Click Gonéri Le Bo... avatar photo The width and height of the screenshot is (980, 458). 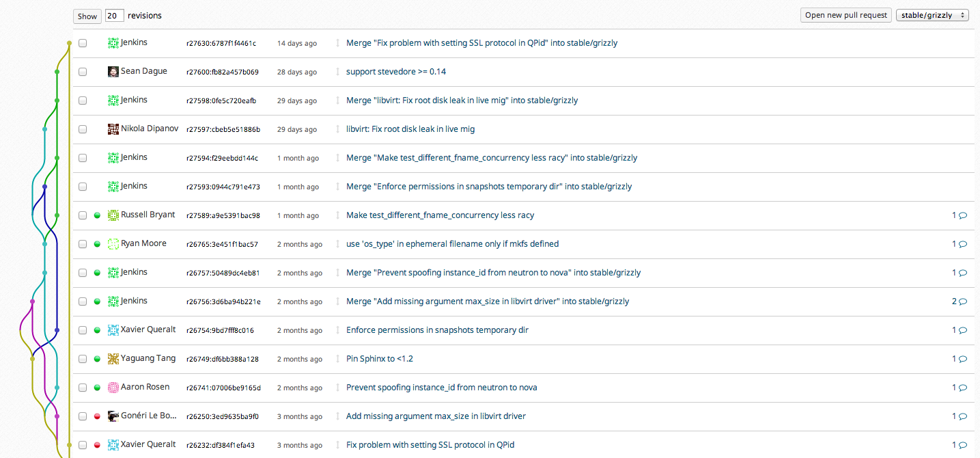pyautogui.click(x=113, y=416)
